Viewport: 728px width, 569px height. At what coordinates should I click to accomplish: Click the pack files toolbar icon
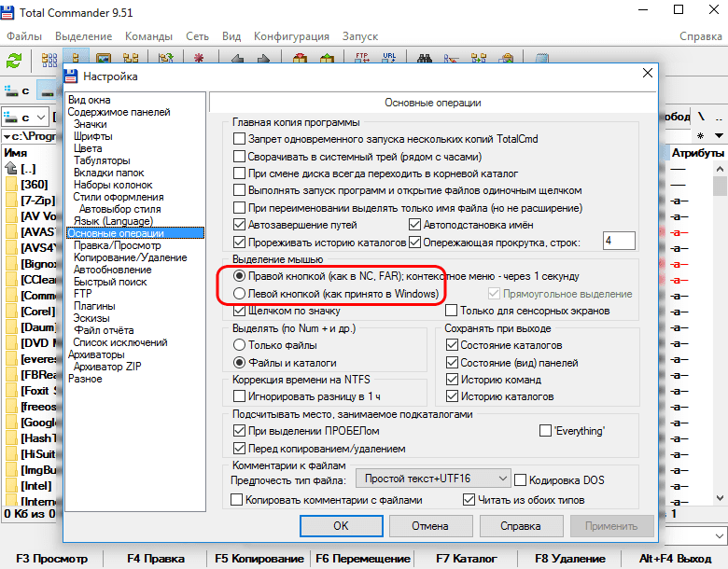coord(301,59)
